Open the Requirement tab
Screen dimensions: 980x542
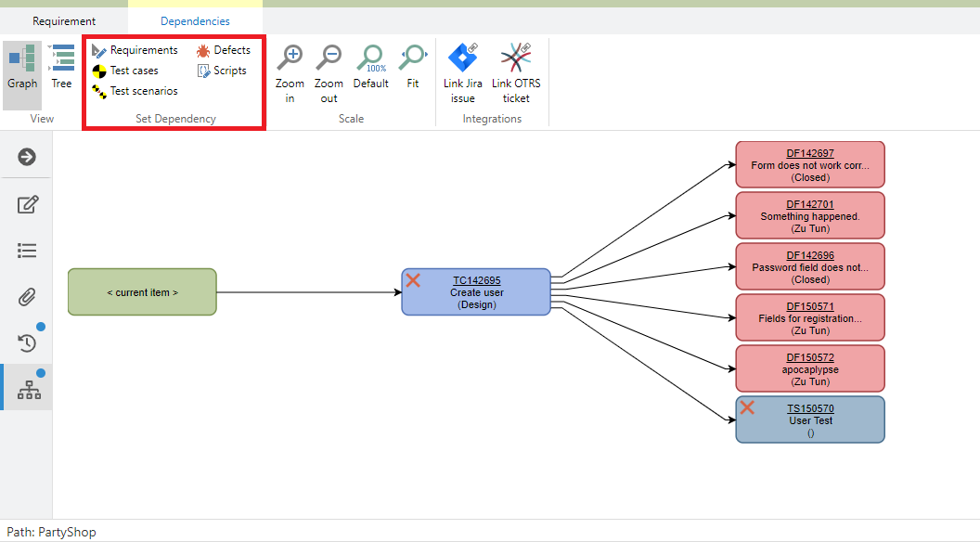coord(64,20)
